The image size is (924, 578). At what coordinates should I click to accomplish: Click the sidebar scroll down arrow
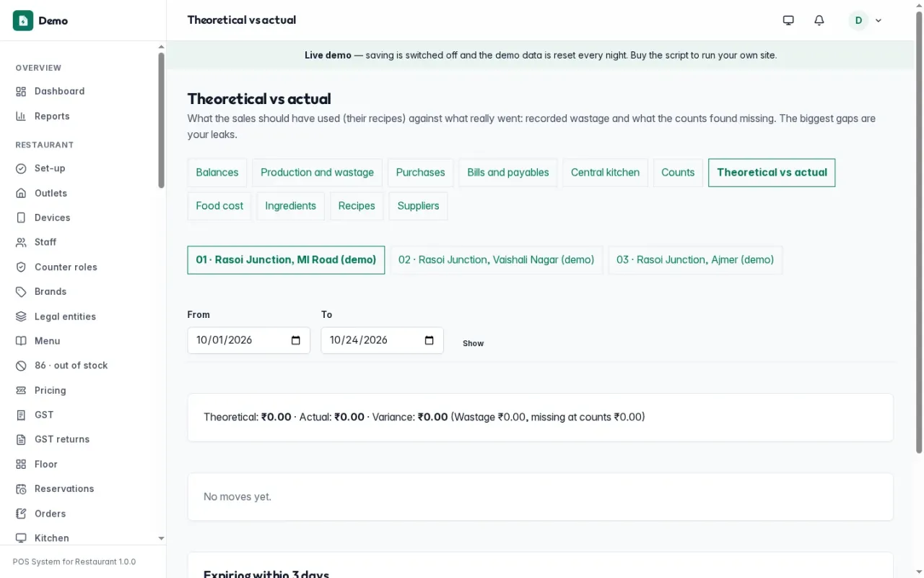(x=161, y=538)
